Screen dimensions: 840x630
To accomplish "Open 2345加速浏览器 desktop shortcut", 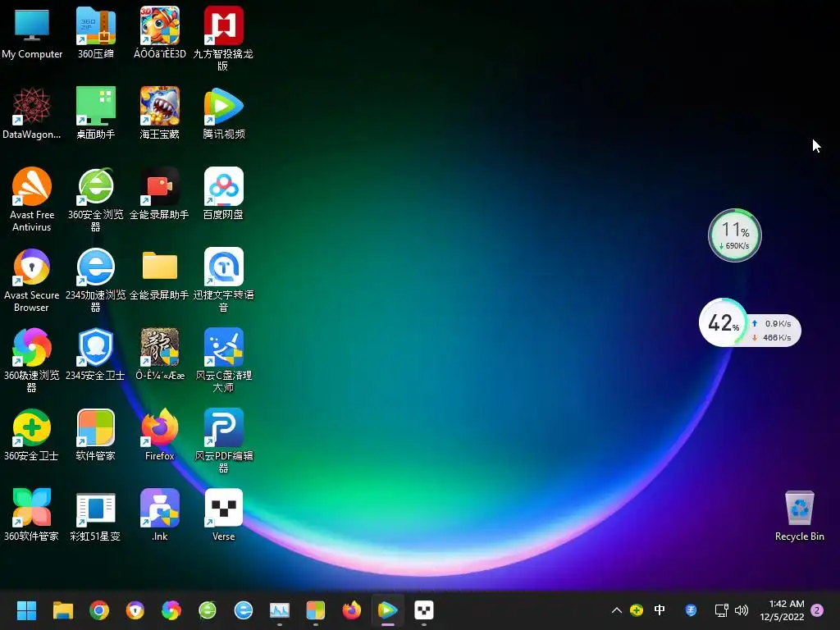I will [95, 280].
